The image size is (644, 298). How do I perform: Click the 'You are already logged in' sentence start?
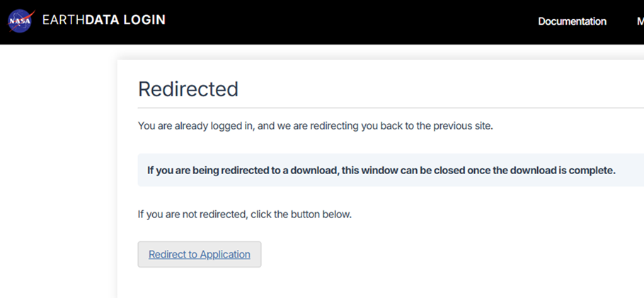pyautogui.click(x=197, y=126)
